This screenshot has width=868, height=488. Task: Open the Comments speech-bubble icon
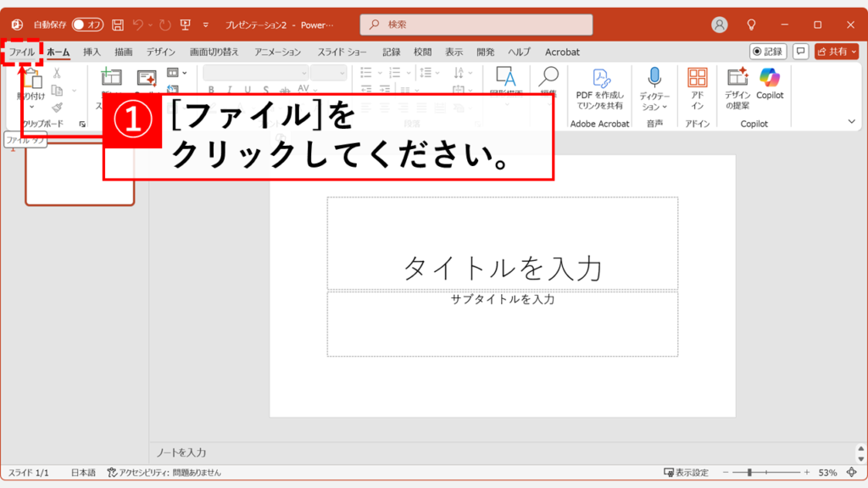(800, 52)
